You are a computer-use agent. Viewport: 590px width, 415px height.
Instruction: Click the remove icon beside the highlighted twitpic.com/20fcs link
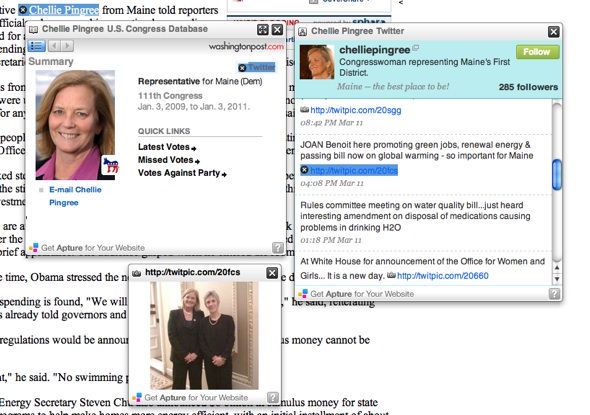point(305,170)
